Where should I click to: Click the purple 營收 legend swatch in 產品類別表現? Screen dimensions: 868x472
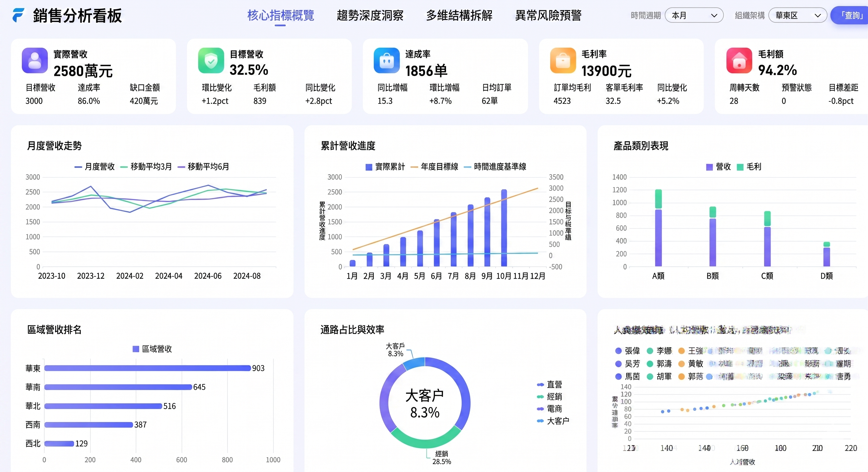click(709, 167)
